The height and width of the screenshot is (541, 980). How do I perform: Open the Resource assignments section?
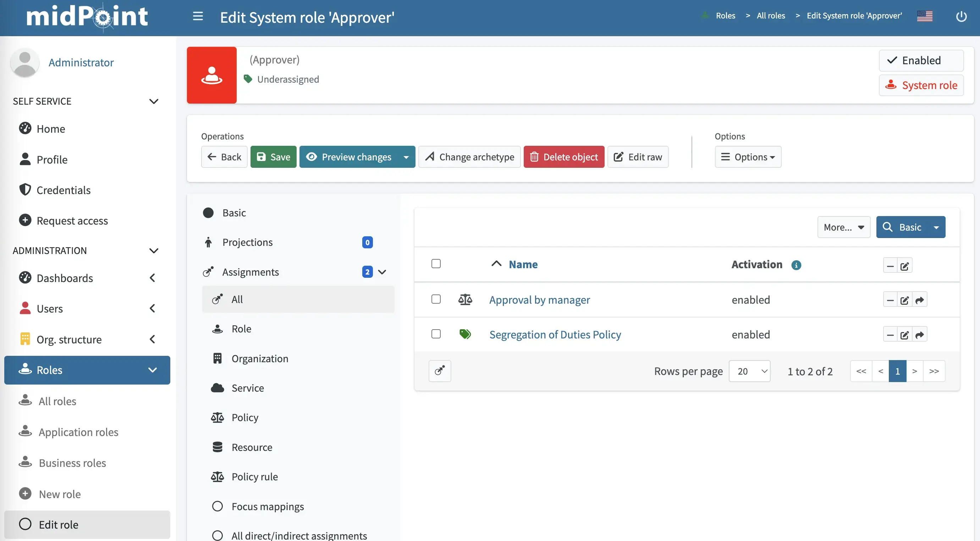(x=252, y=447)
